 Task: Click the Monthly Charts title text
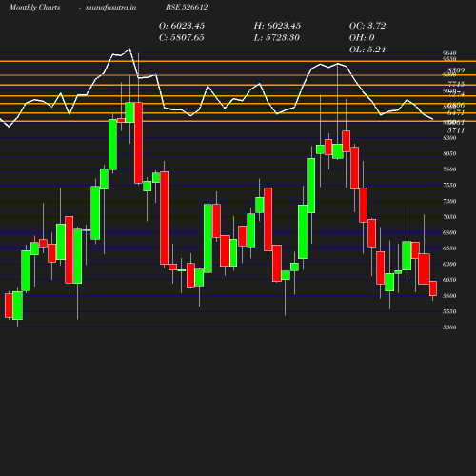point(34,7)
